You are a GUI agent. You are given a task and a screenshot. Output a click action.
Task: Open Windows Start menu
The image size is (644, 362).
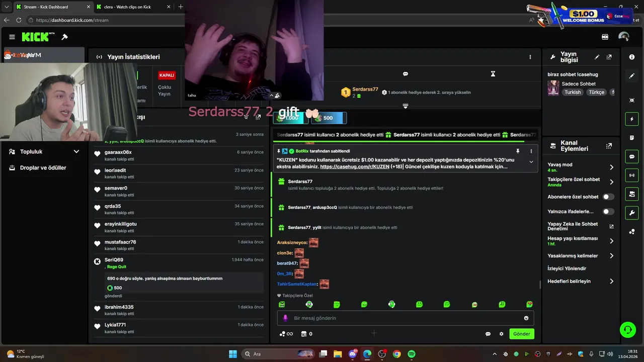[233, 354]
